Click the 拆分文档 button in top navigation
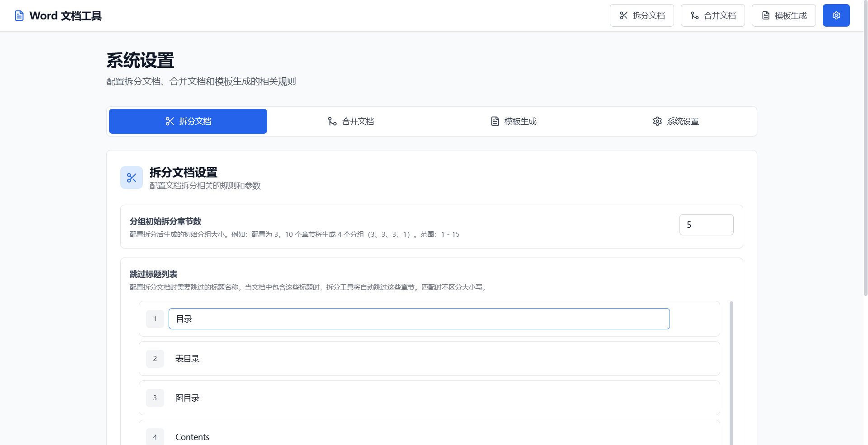 [642, 15]
